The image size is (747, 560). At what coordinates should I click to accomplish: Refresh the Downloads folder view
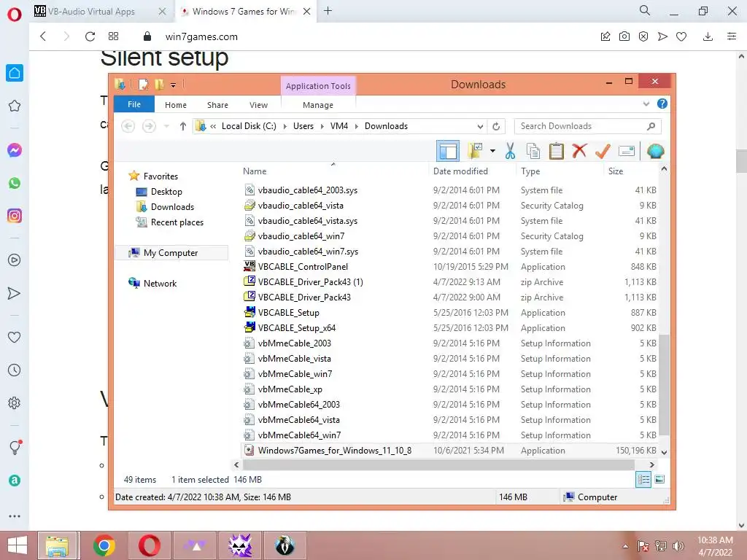pos(496,126)
